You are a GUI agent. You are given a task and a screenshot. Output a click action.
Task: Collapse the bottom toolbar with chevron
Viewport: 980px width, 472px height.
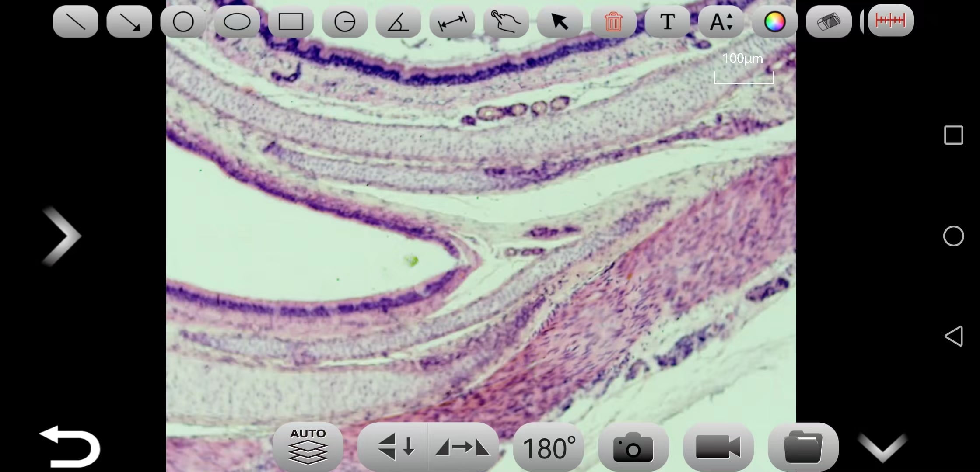tap(882, 448)
